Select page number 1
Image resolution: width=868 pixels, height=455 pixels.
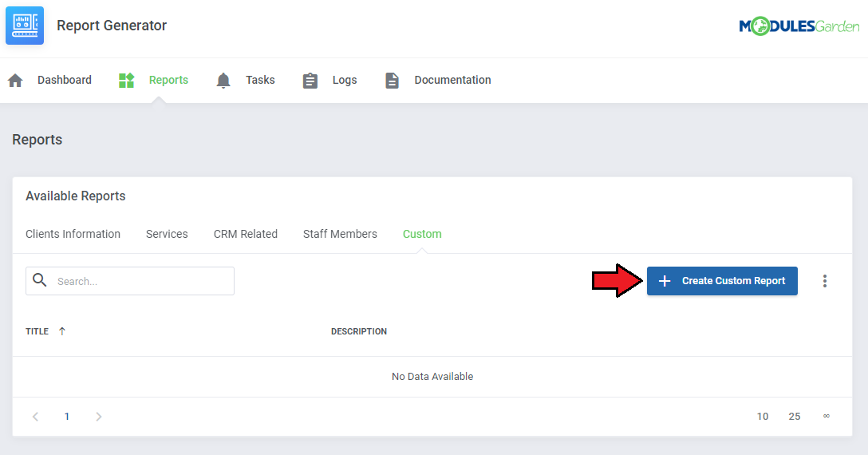point(67,416)
